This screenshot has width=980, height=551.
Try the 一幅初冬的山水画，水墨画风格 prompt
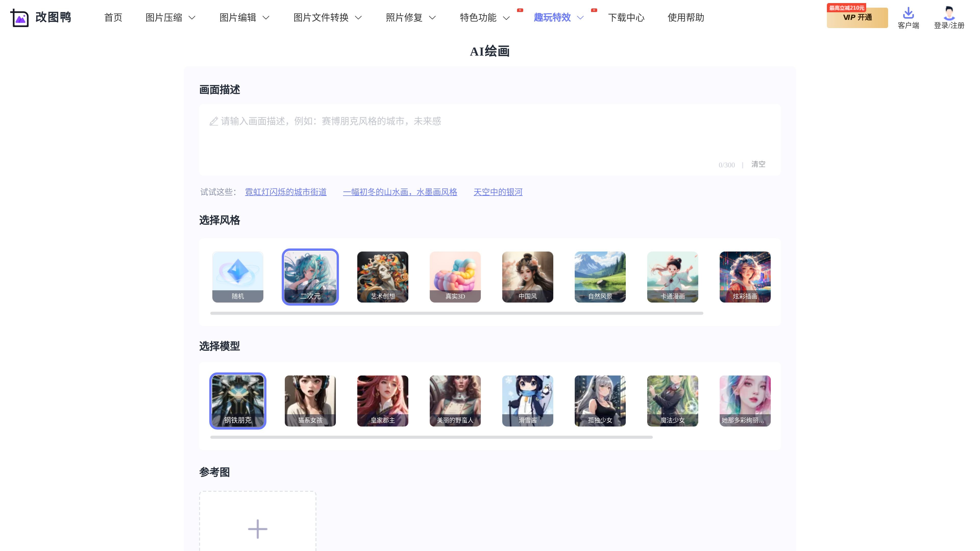tap(400, 192)
